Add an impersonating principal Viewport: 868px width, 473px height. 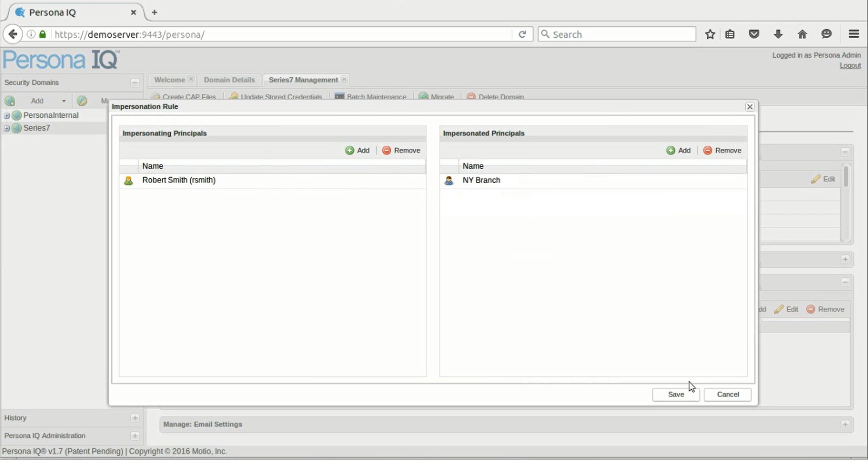[357, 151]
